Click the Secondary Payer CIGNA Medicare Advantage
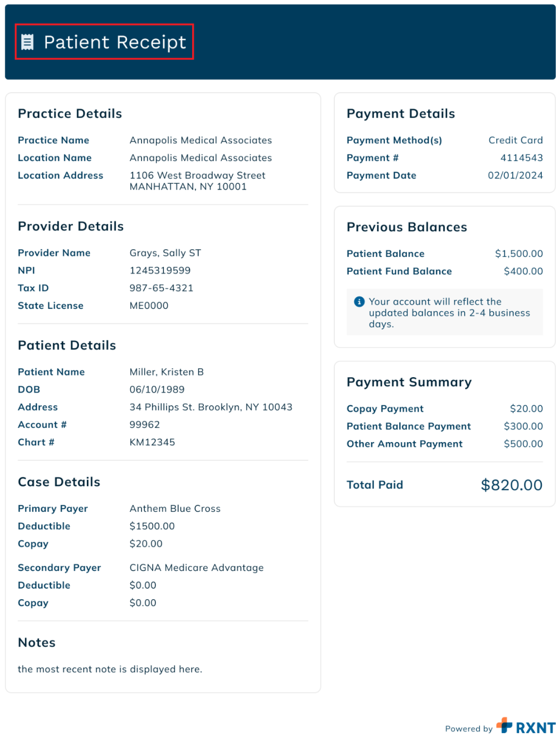 (196, 567)
